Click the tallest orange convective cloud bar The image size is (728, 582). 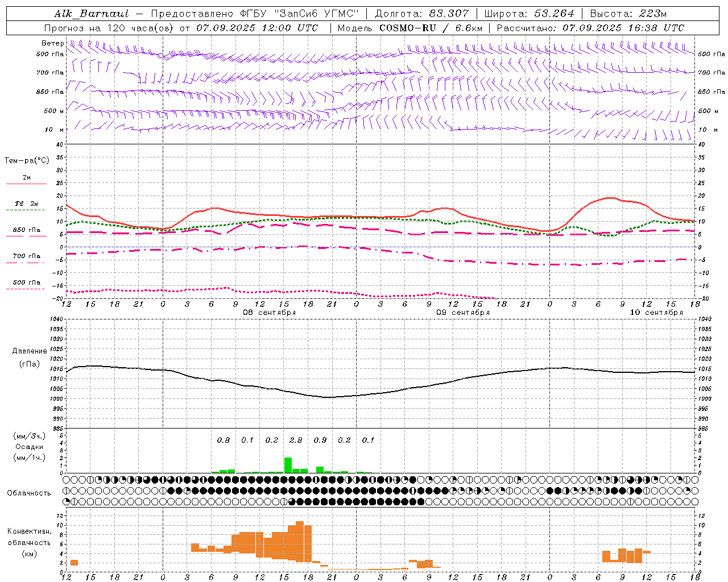300,541
